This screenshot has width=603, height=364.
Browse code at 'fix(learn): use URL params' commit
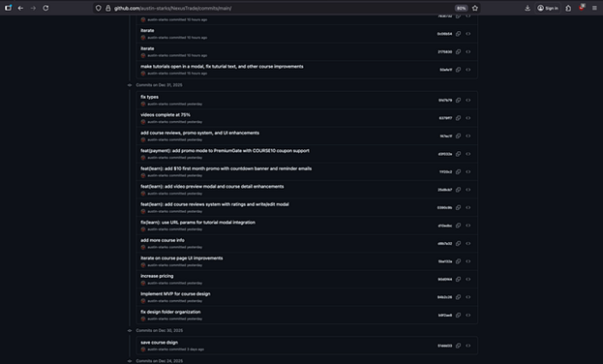coord(468,226)
